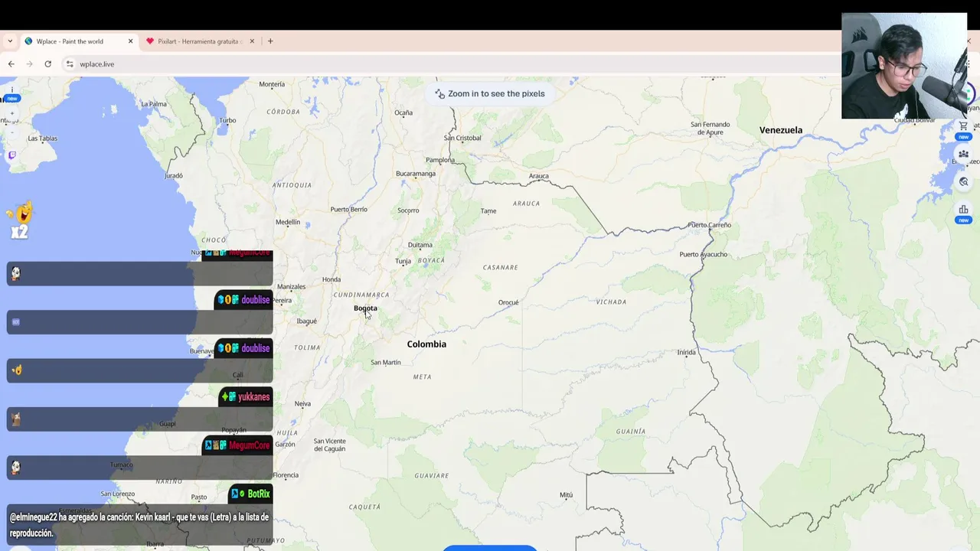The image size is (980, 551).
Task: Click the San Cristobal label
Action: tap(462, 139)
